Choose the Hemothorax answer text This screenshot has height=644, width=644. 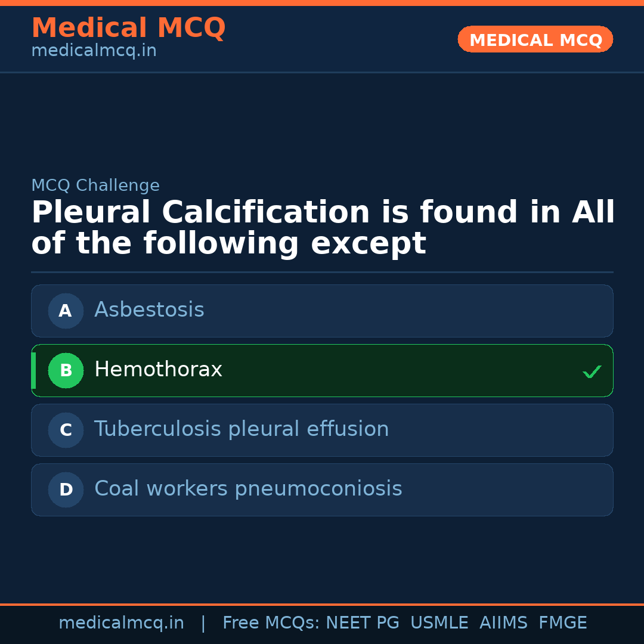point(158,370)
